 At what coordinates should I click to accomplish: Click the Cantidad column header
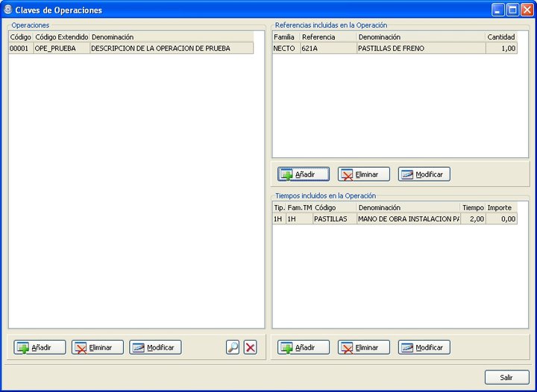(x=501, y=37)
